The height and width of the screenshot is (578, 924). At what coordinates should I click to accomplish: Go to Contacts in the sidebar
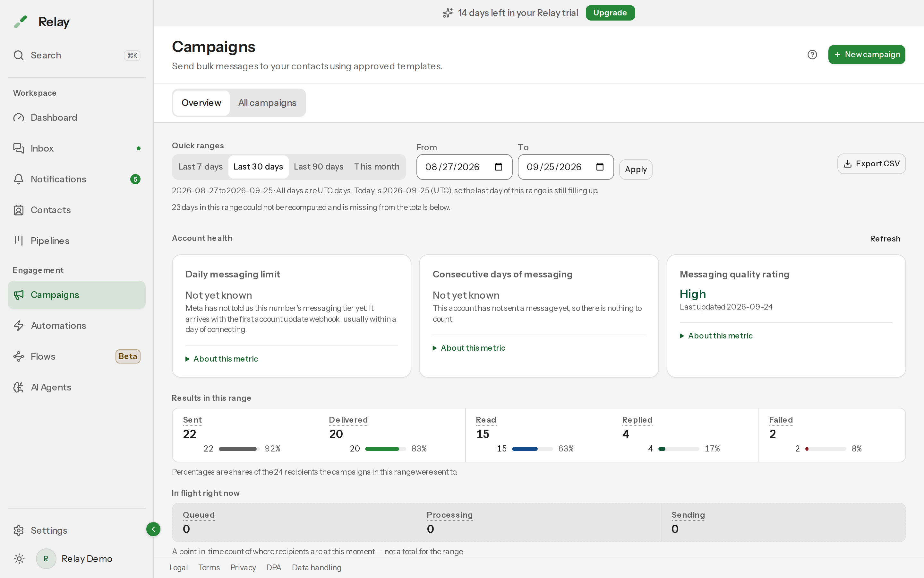coord(76,210)
